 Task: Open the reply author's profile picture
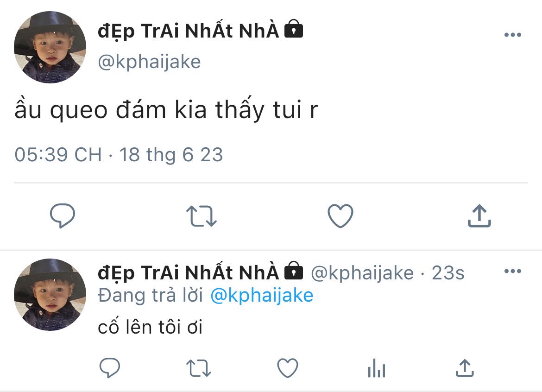click(50, 295)
